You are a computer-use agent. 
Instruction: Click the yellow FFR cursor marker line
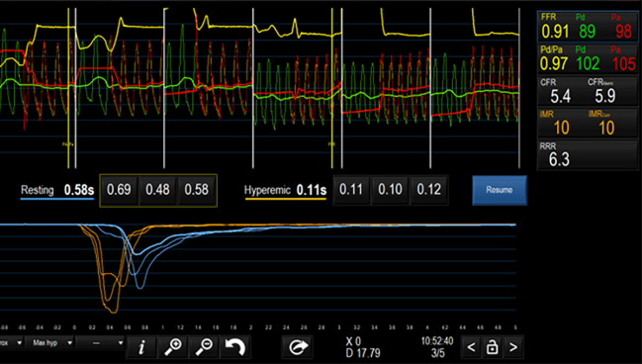tap(332, 88)
